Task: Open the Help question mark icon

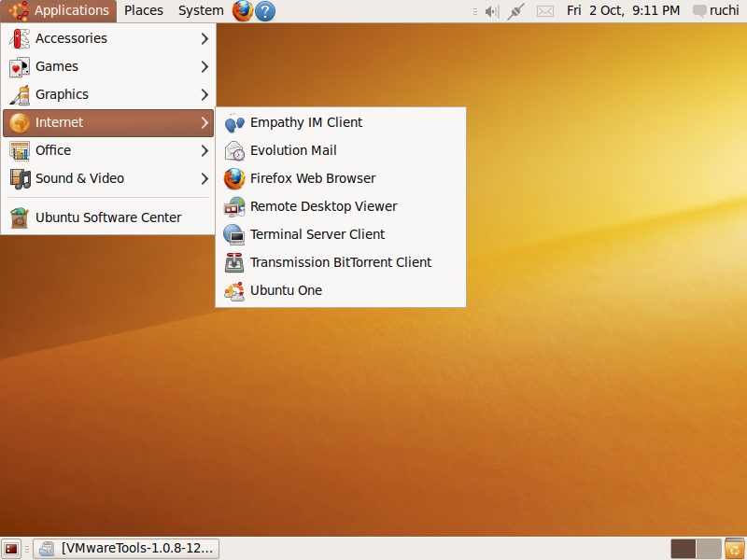Action: [265, 11]
